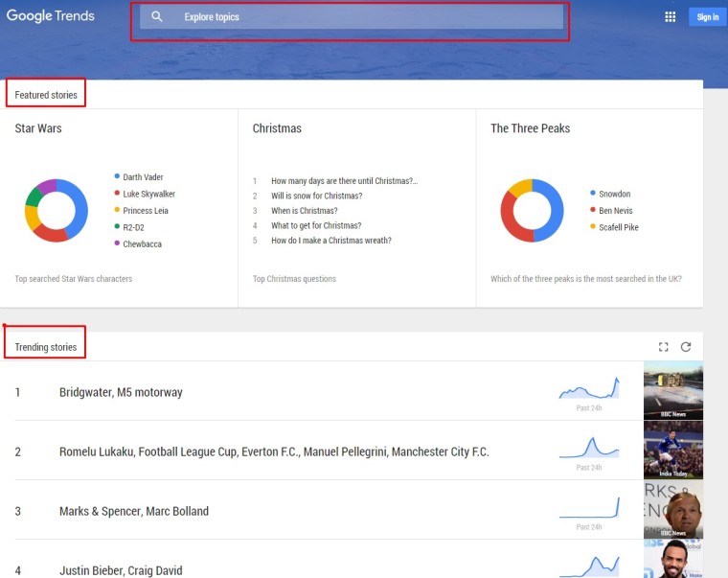The image size is (728, 578).
Task: Select the Snowdon legend item
Action: point(614,194)
